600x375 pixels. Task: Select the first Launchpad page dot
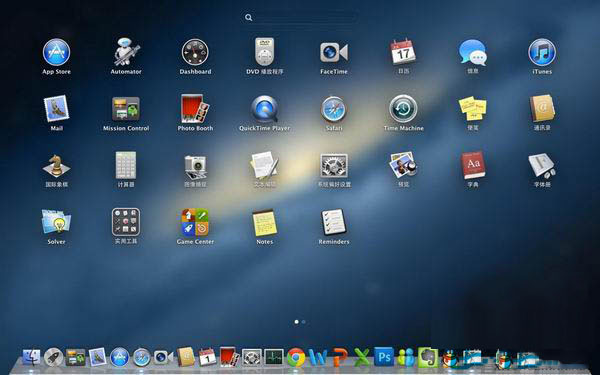click(297, 322)
